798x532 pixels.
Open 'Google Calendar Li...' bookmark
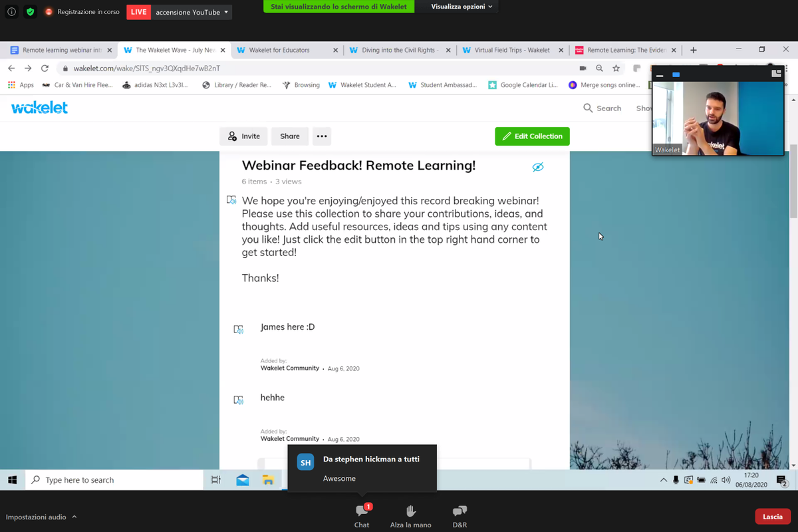coord(523,85)
